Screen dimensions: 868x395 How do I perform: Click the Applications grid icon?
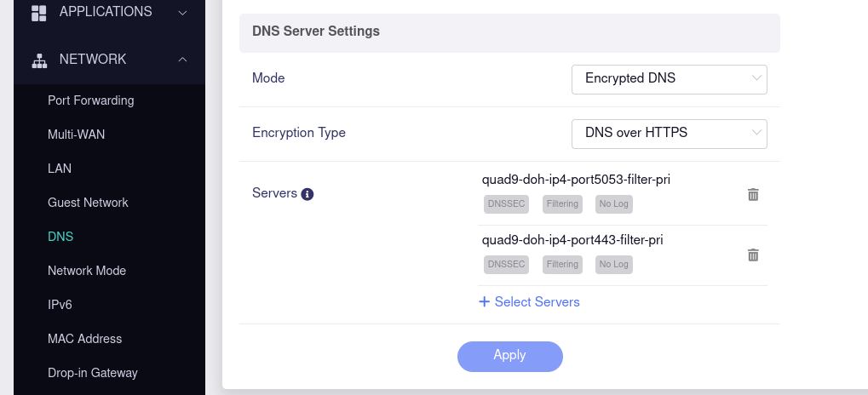click(x=38, y=13)
